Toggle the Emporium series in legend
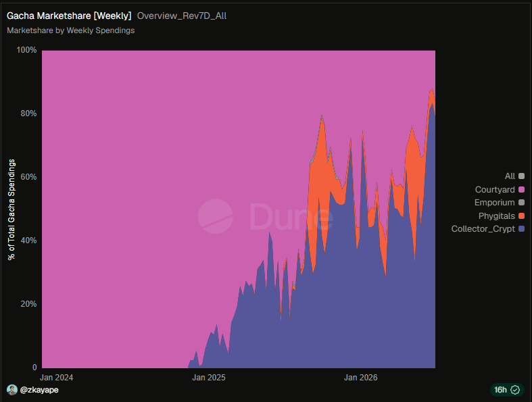This screenshot has height=402, width=532. pyautogui.click(x=499, y=203)
